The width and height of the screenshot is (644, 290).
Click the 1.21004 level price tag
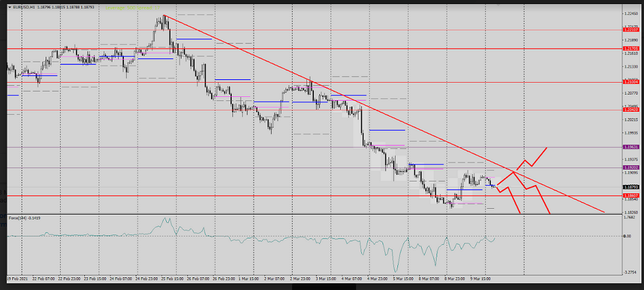pos(630,83)
